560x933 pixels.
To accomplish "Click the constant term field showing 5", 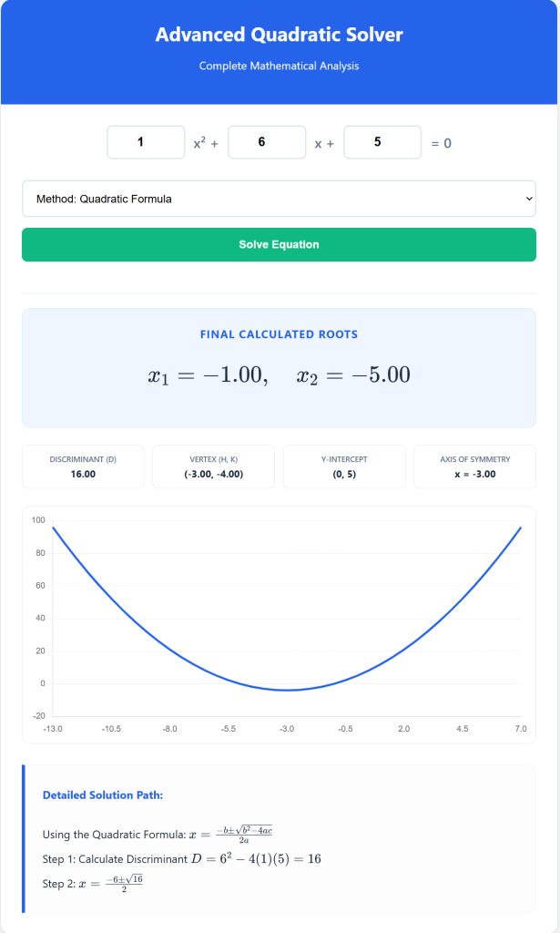I will (382, 142).
